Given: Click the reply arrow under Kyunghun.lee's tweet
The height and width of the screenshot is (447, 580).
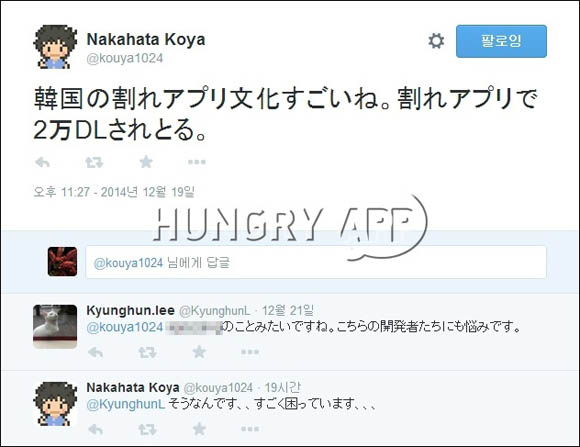Looking at the screenshot, I should 95,352.
